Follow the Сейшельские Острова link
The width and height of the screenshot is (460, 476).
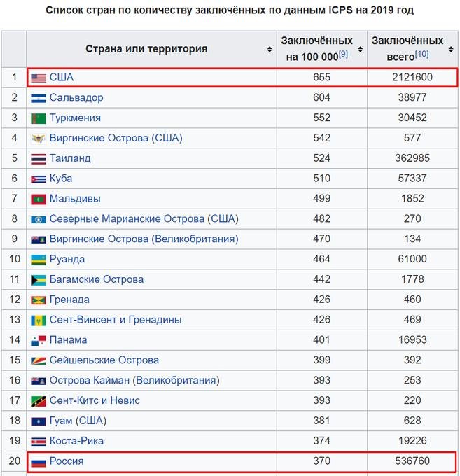[x=104, y=360]
